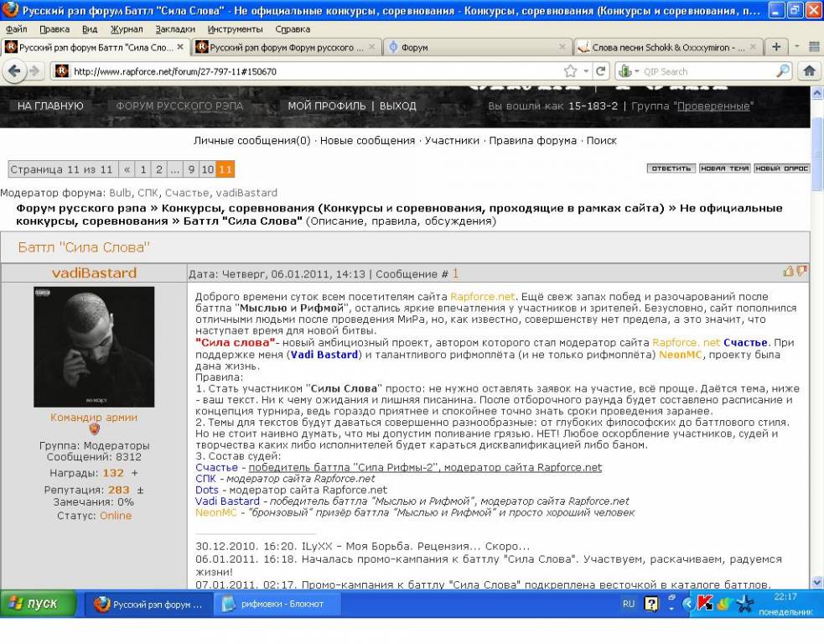
Task: Go to page 1 of the thread
Action: (x=143, y=169)
